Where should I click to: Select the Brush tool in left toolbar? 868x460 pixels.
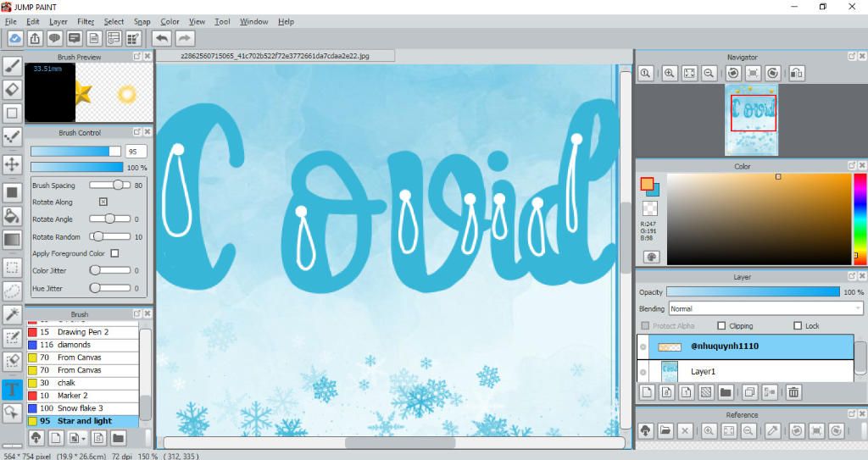coord(12,66)
